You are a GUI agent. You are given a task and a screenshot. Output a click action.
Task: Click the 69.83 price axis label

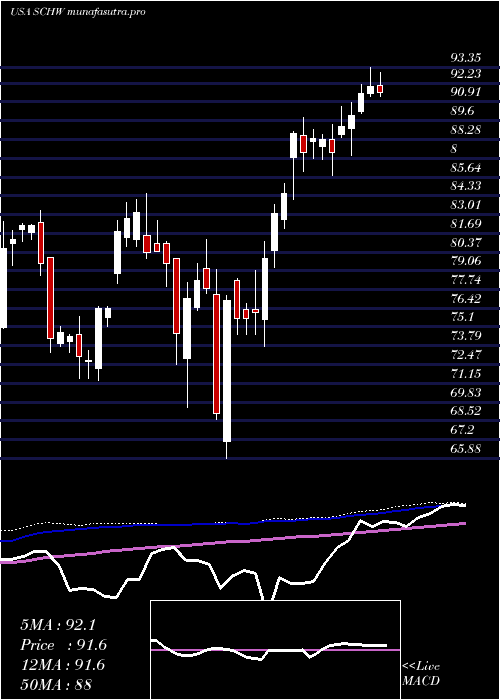pos(465,392)
